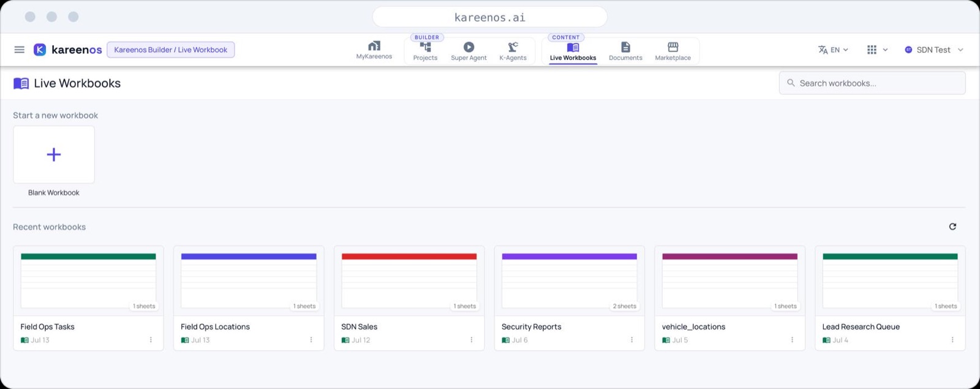Open the vehicle_locations workbook thumbnail
The width and height of the screenshot is (980, 389).
coord(730,281)
